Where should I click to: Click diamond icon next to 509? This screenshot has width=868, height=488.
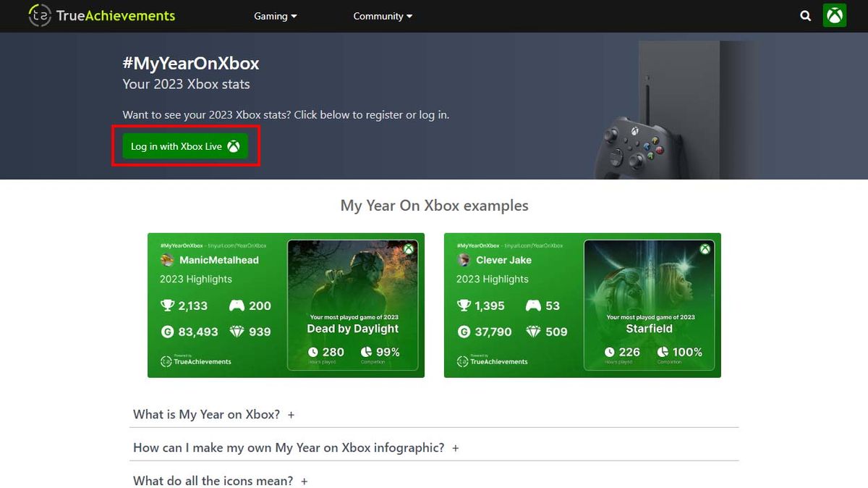click(533, 332)
